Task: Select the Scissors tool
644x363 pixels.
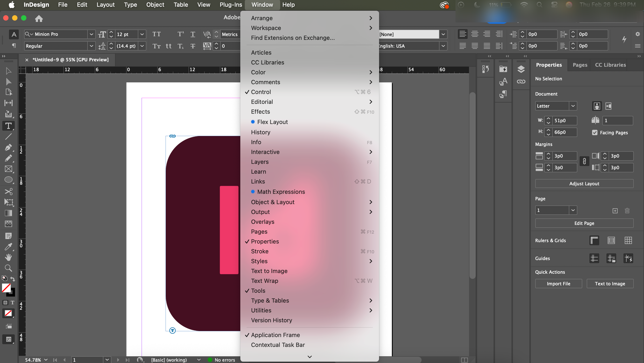Action: 8,192
